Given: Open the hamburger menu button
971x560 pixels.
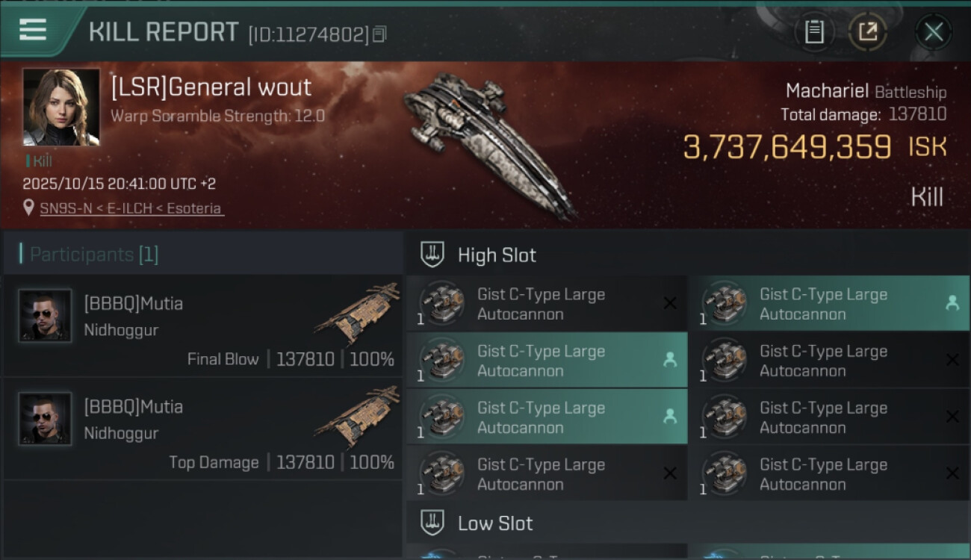Looking at the screenshot, I should (x=33, y=31).
